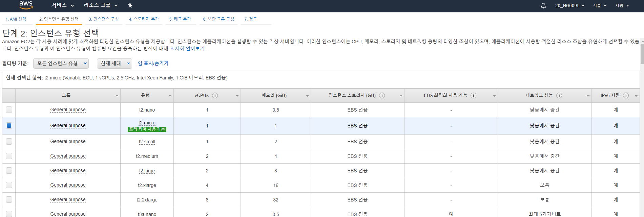Show info for the instance storage column
The width and height of the screenshot is (644, 217).
coord(382,96)
